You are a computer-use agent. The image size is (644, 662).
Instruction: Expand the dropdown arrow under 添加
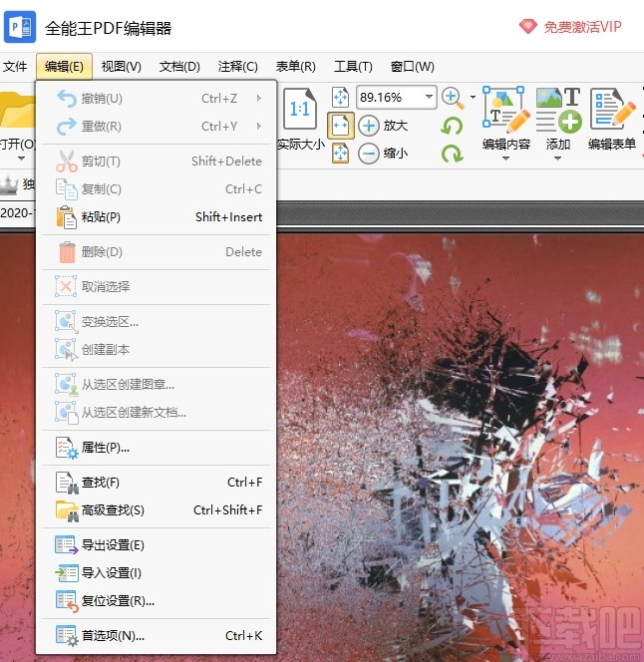[557, 159]
